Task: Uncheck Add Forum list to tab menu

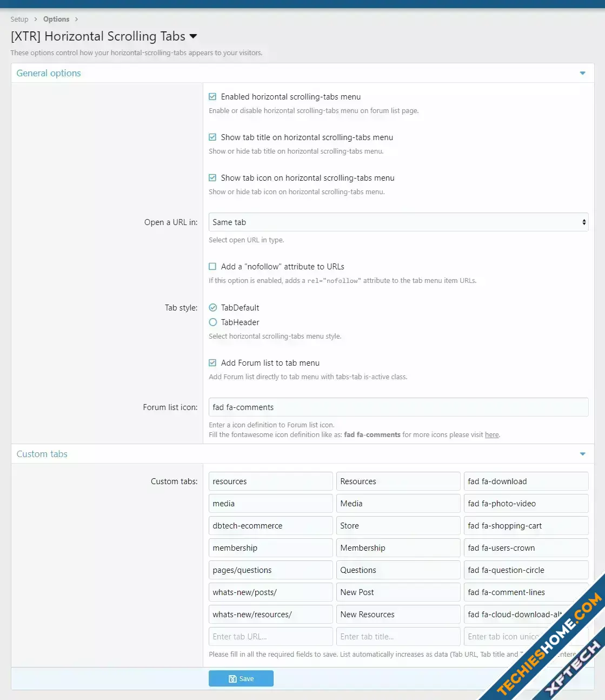Action: (212, 363)
